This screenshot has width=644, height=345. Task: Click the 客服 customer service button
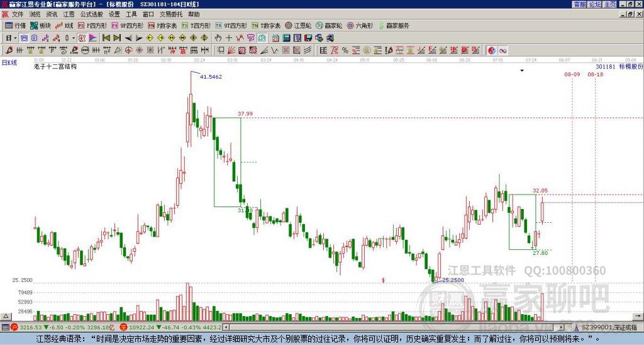point(579,4)
